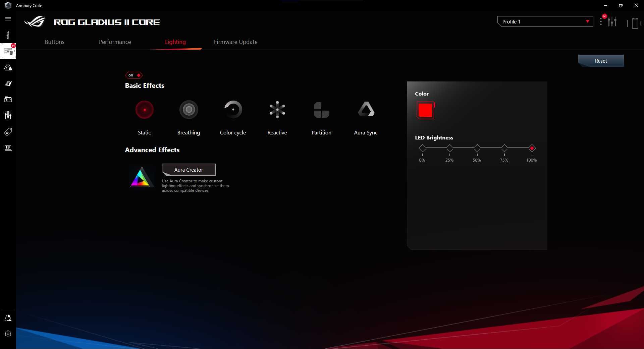Image resolution: width=644 pixels, height=349 pixels.
Task: Open the three-dot profile options menu
Action: click(601, 22)
